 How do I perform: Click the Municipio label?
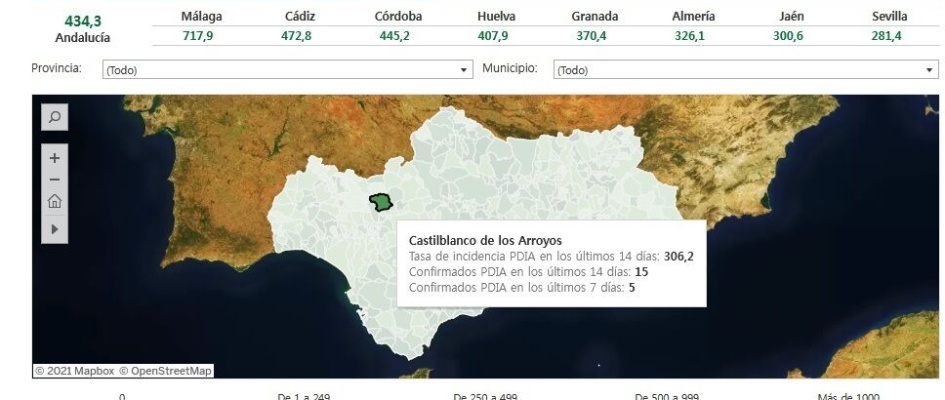[x=509, y=68]
